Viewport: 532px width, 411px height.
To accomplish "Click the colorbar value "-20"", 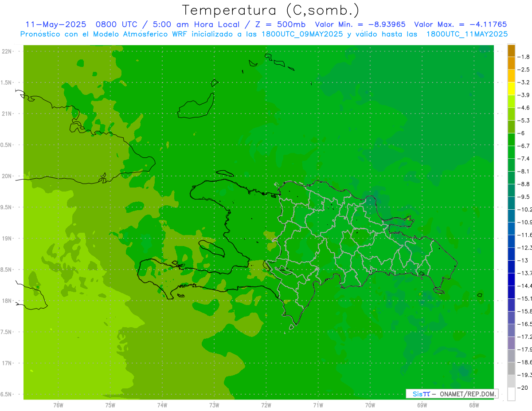I will tap(523, 388).
